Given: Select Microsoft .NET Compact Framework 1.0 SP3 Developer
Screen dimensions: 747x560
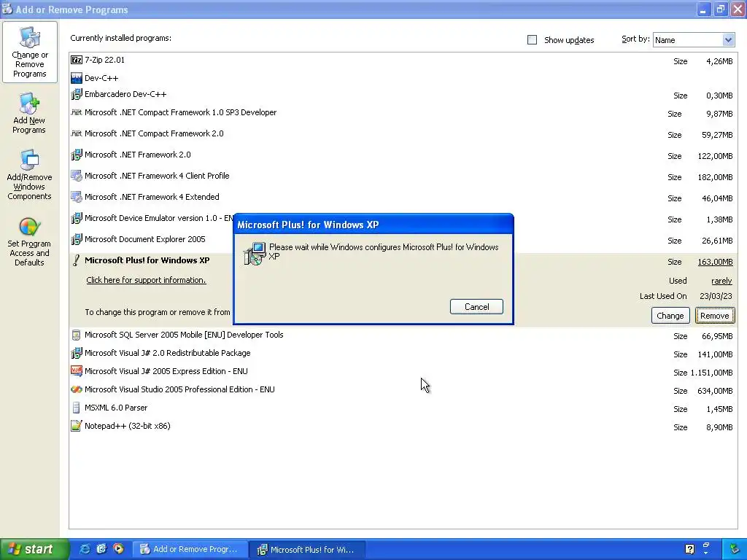Looking at the screenshot, I should pyautogui.click(x=403, y=113).
